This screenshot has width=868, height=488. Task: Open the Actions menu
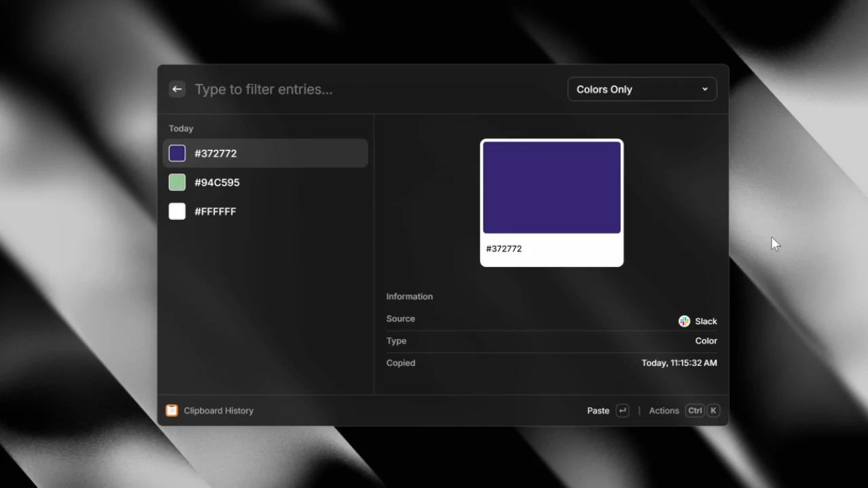664,410
